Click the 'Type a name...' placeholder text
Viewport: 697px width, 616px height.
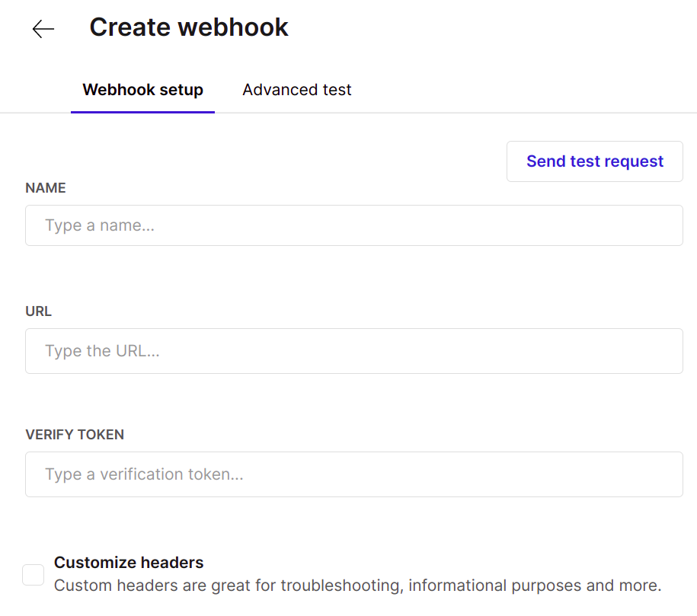coord(100,225)
